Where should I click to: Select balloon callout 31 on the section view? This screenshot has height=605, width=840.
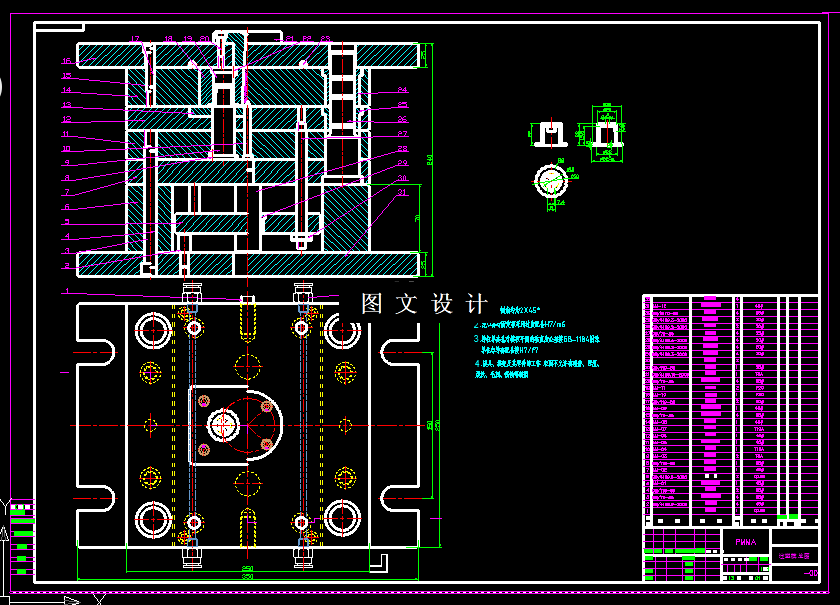[402, 191]
